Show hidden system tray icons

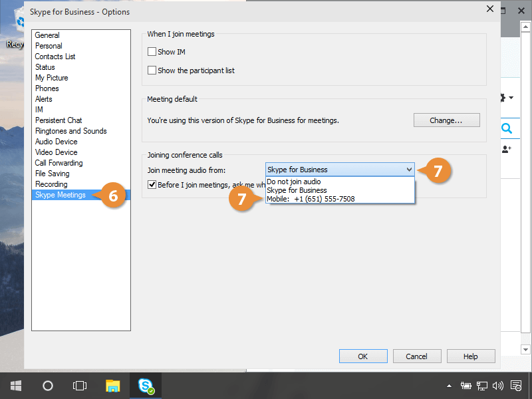tap(449, 385)
